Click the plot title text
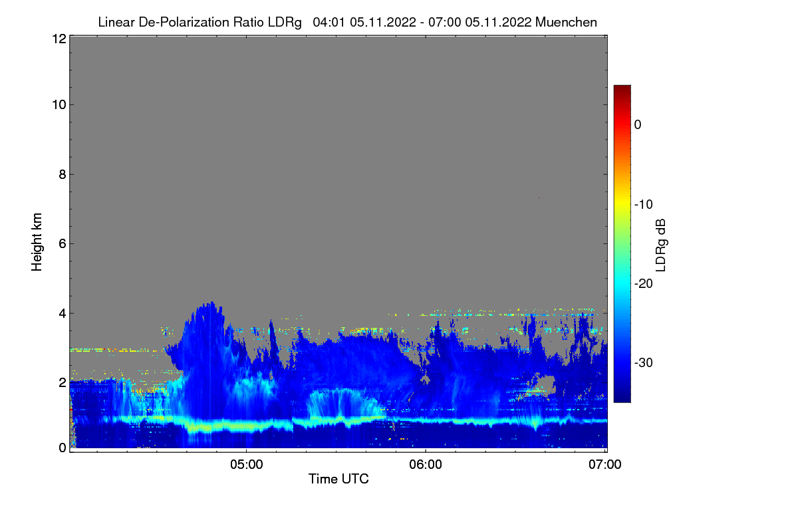Viewport: 798px width, 532px height. (x=347, y=22)
